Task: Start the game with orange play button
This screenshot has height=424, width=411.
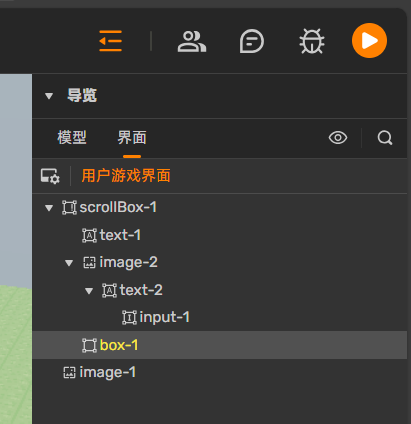Action: (369, 41)
